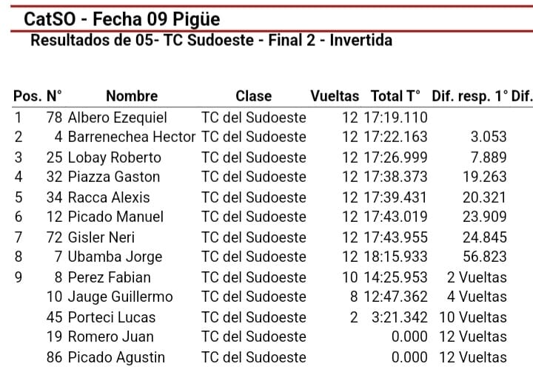Viewport: 533px width, 392px height.
Task: Select Lobay Roberto in results table
Action: [115, 158]
